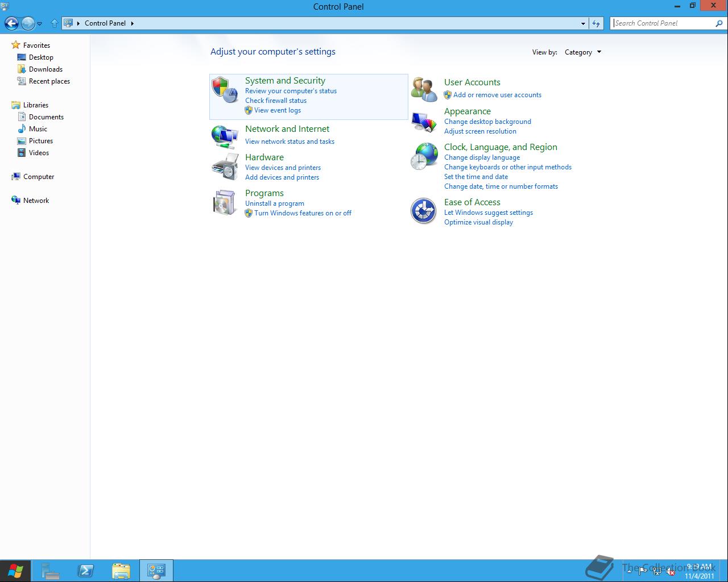728x582 pixels.
Task: Click Change date, time or number formats
Action: (501, 186)
